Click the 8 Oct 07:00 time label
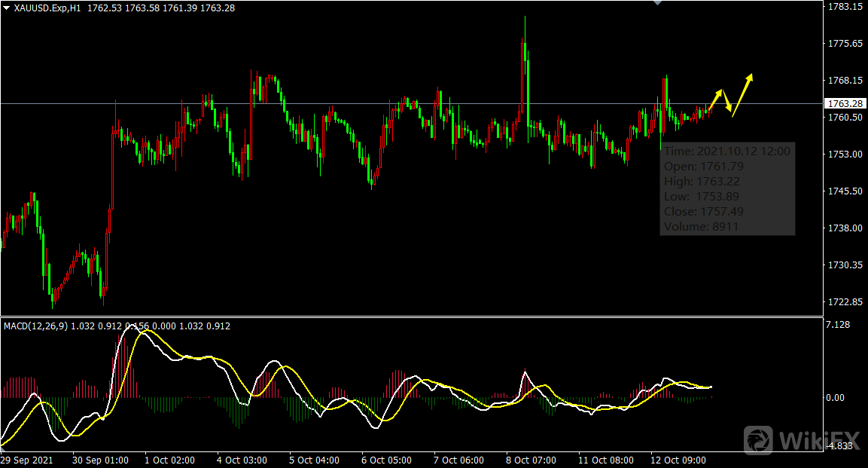 click(531, 460)
